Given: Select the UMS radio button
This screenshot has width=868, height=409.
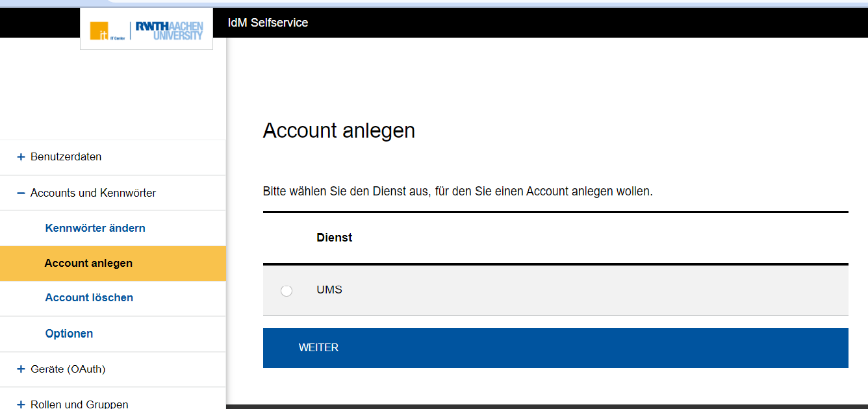Looking at the screenshot, I should coord(287,291).
